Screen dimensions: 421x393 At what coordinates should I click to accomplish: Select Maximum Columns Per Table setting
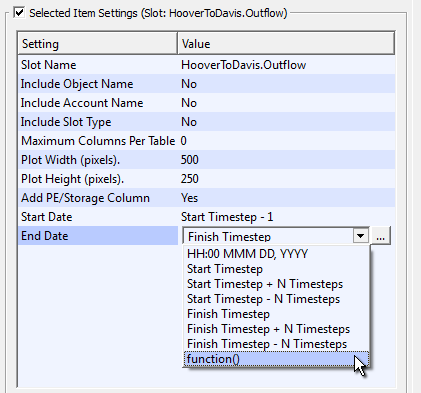(98, 141)
